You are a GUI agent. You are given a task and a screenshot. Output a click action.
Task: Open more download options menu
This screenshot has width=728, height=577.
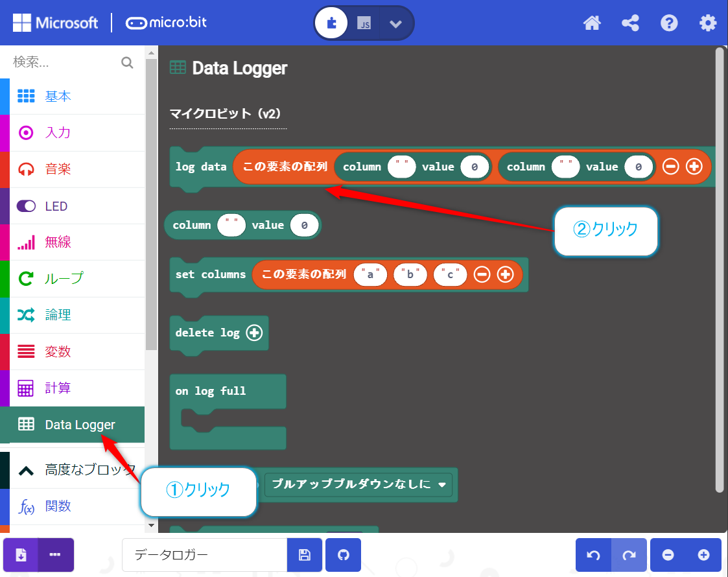click(x=55, y=555)
